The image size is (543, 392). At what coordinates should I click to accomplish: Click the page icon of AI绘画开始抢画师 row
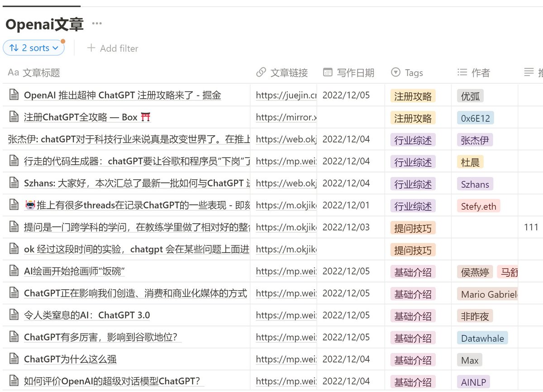(x=14, y=271)
